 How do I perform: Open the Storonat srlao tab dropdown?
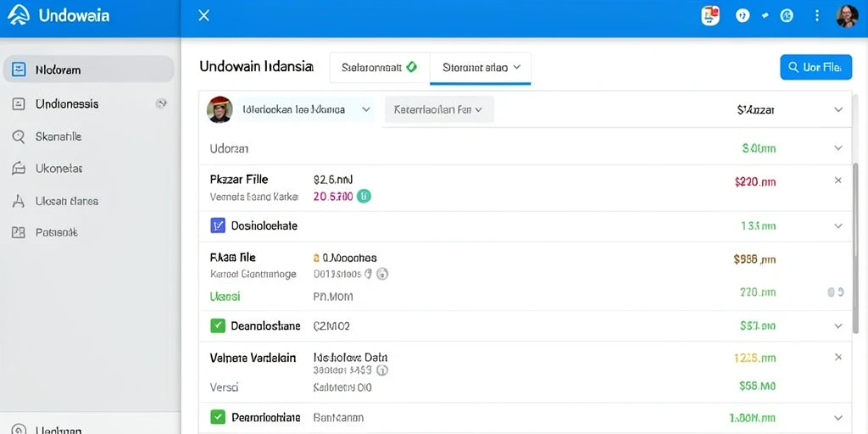coord(481,68)
